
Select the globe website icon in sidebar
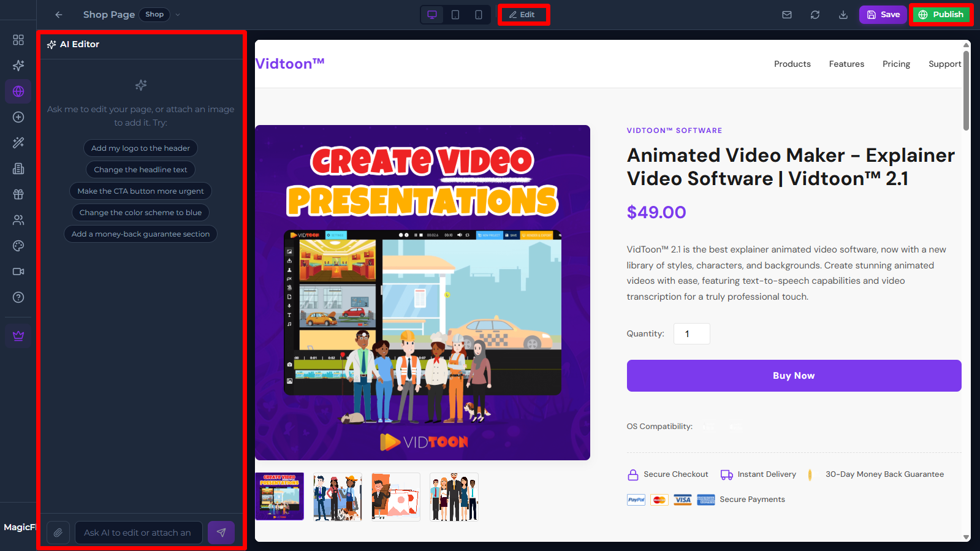(18, 91)
